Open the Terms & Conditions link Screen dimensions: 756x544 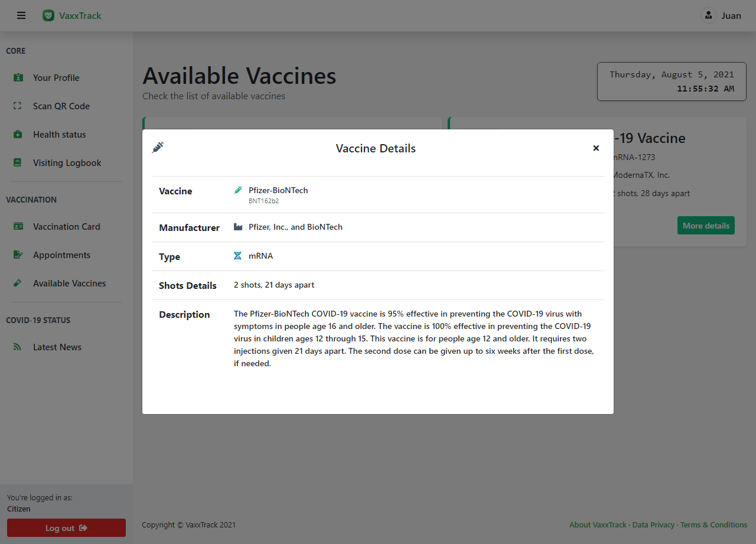click(713, 525)
